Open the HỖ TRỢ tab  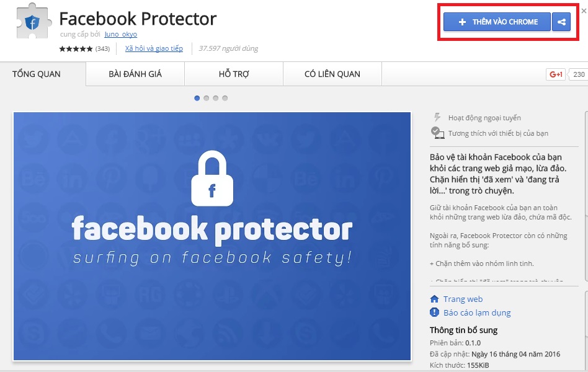point(234,74)
